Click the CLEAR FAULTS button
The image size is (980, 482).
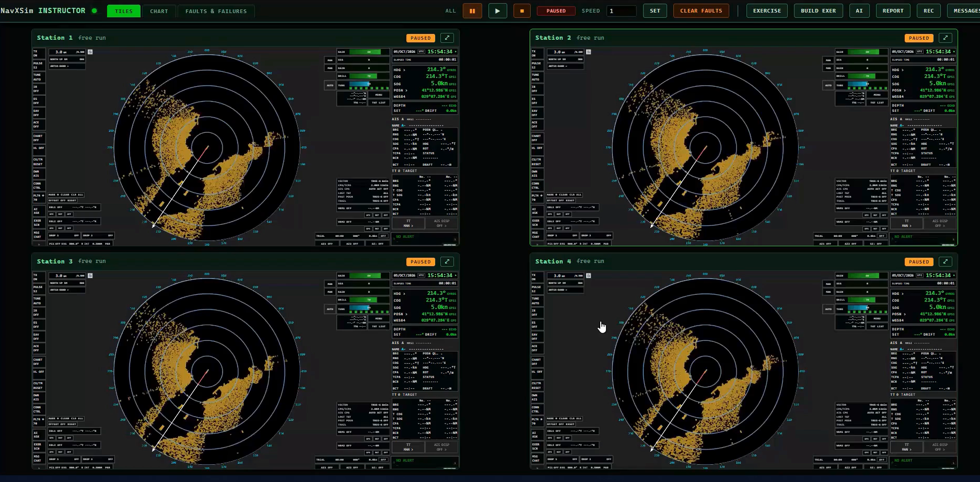click(701, 10)
